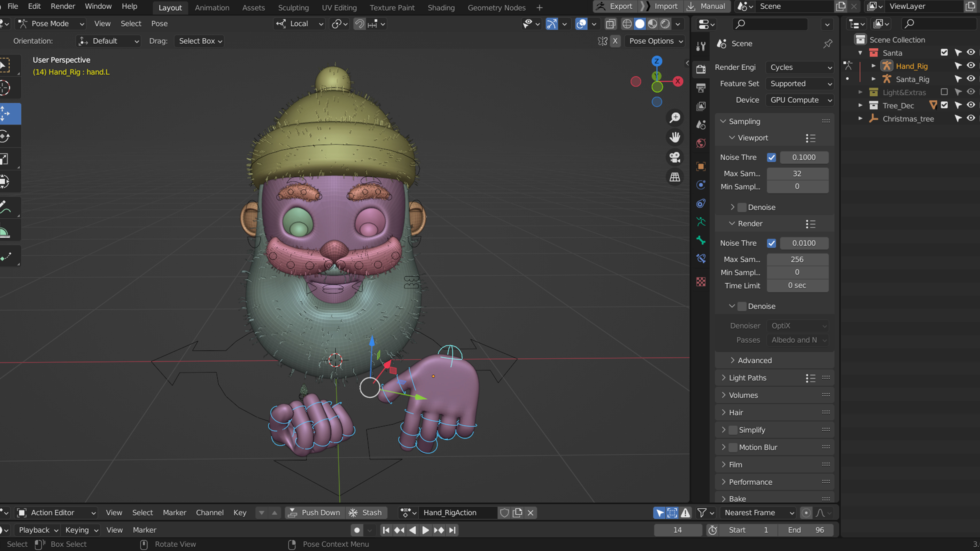980x551 pixels.
Task: Toggle camera view icon in viewport
Action: tap(675, 157)
